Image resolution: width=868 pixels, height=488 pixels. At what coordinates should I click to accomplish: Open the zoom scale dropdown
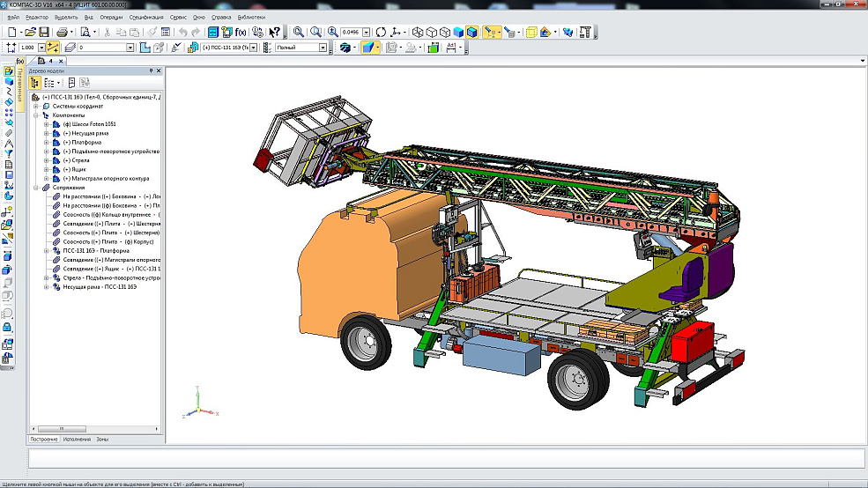(x=367, y=32)
